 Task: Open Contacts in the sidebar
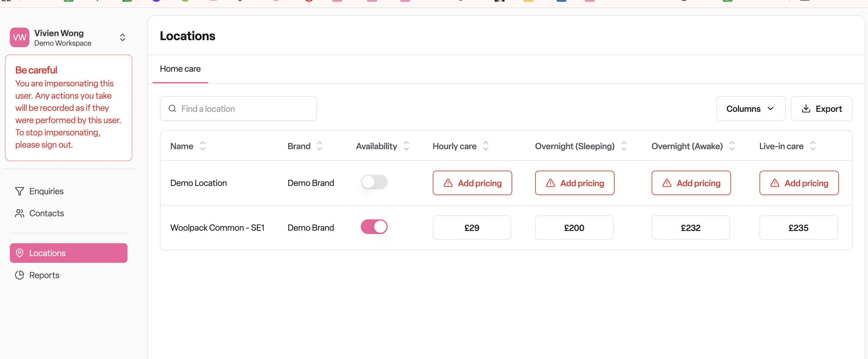(69, 213)
